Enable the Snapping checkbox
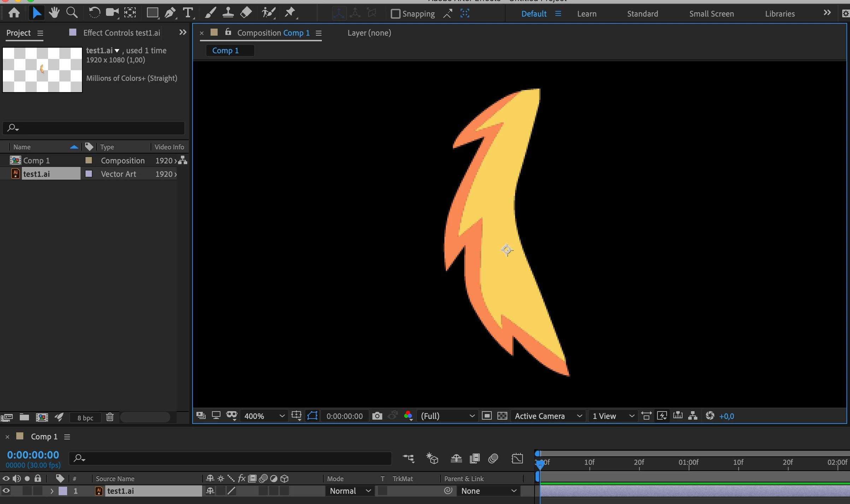The image size is (850, 504). click(x=395, y=14)
